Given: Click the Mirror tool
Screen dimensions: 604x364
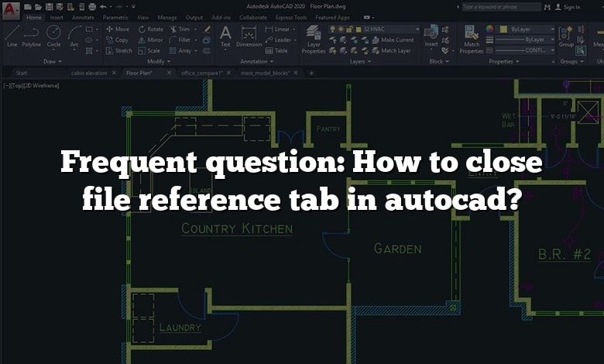Looking at the screenshot, I should click(x=151, y=39).
